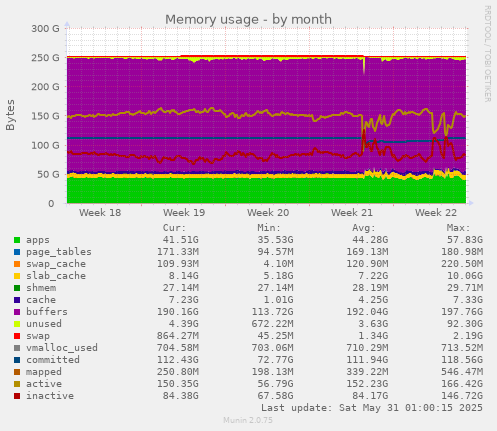Click the 'Week 20' axis label
497x431 pixels.
268,213
